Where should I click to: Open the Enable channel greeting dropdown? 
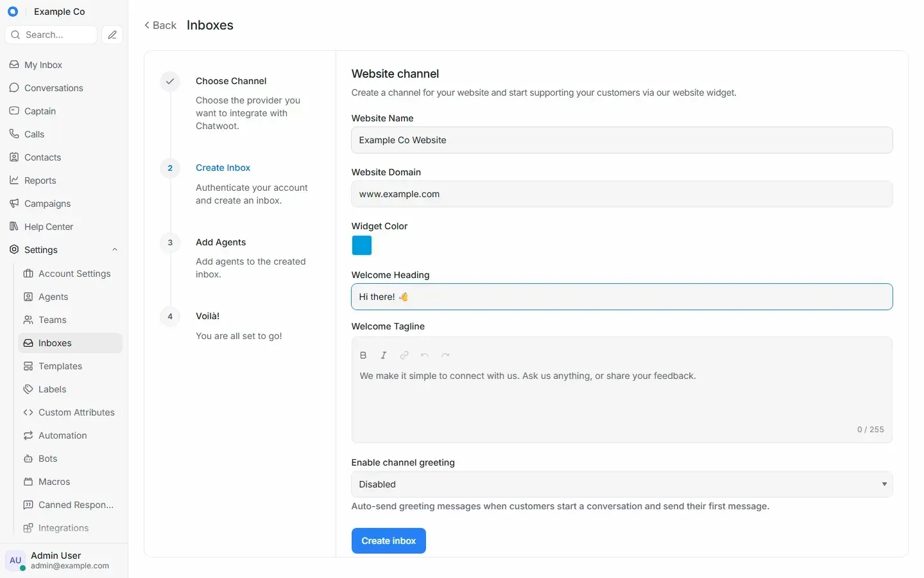pos(622,484)
